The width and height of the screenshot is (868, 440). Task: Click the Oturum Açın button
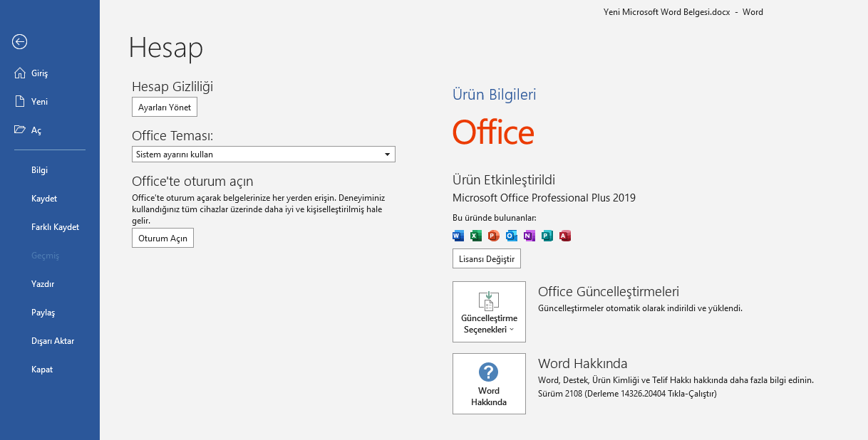(x=162, y=239)
